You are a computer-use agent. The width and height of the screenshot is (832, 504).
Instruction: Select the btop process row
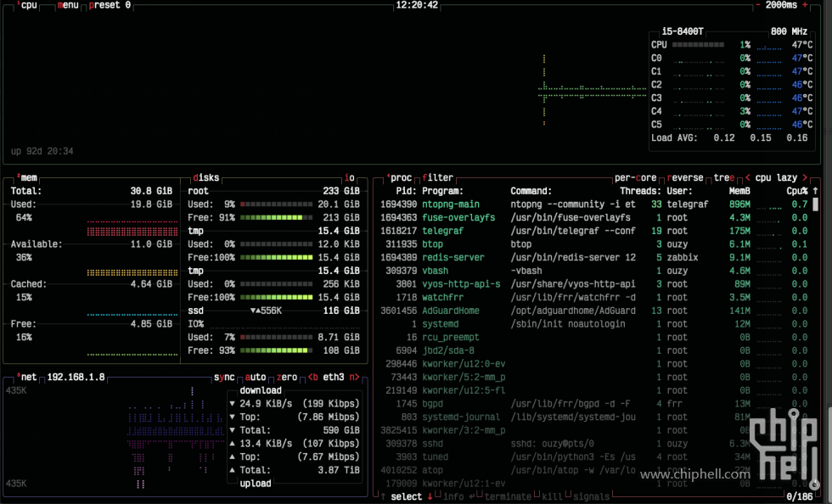click(593, 244)
